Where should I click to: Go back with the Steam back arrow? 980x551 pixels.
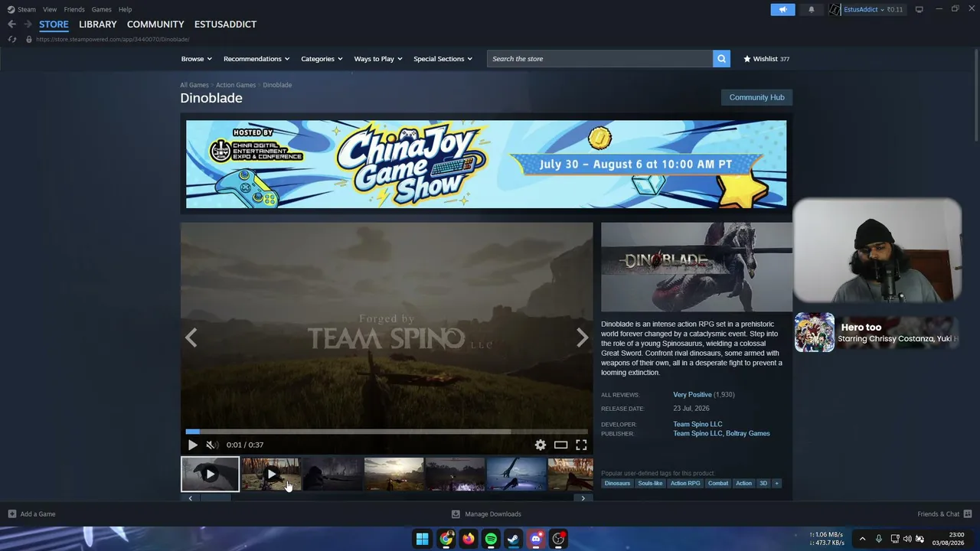point(11,24)
